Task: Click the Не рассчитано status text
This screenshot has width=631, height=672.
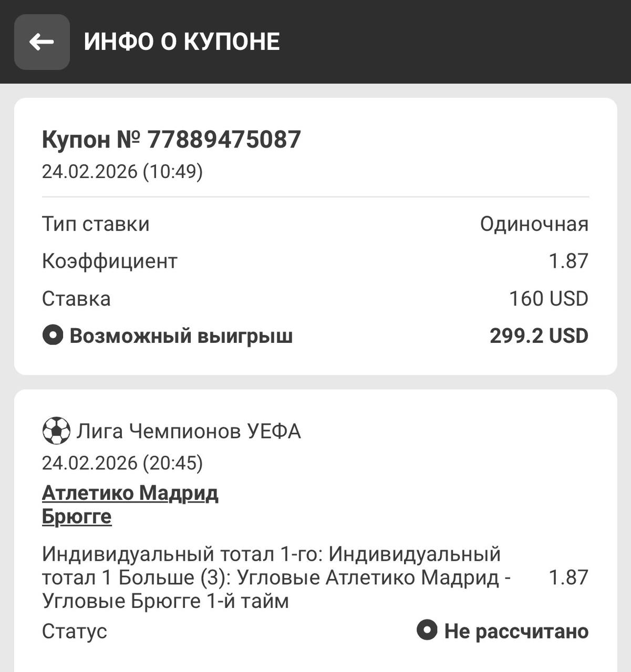Action: (x=516, y=631)
